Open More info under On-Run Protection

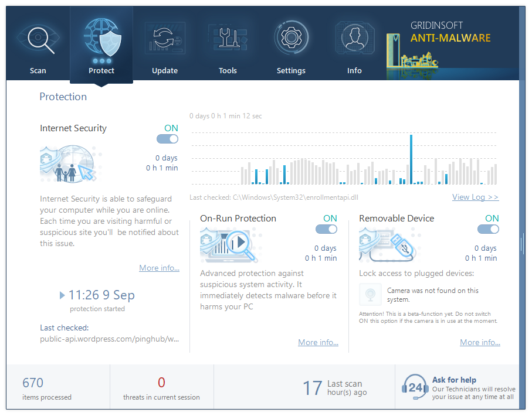[x=318, y=342]
